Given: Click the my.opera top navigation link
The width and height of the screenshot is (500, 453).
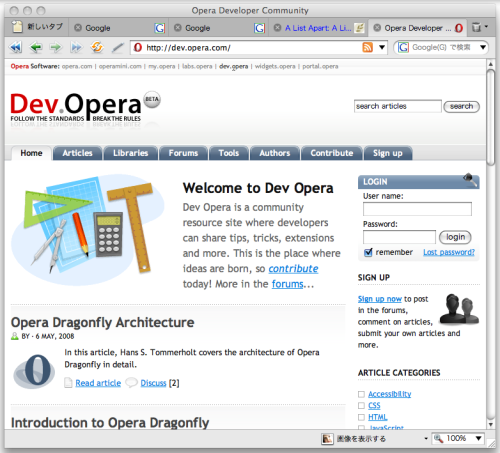Looking at the screenshot, I should coord(162,66).
